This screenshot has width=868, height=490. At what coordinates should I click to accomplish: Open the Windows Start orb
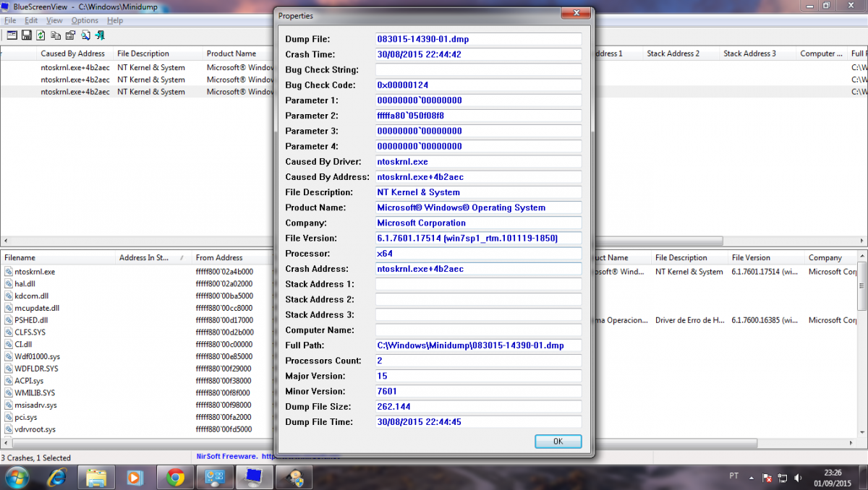(x=17, y=477)
